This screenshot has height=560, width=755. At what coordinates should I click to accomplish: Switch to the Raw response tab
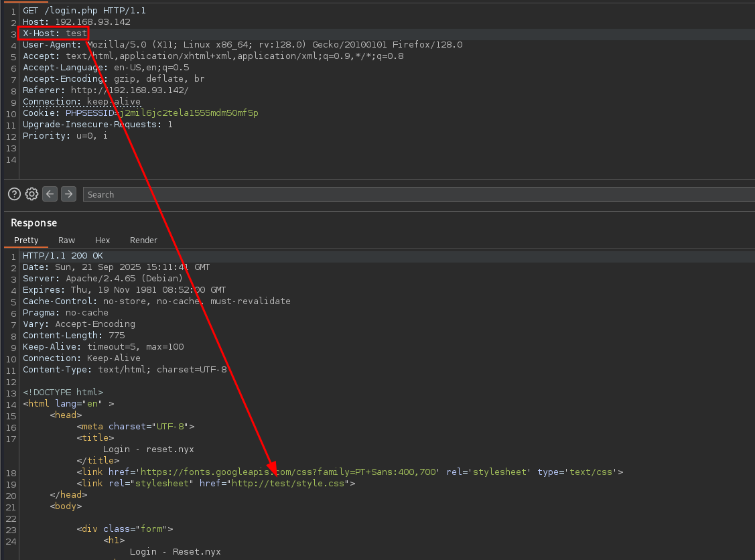66,240
